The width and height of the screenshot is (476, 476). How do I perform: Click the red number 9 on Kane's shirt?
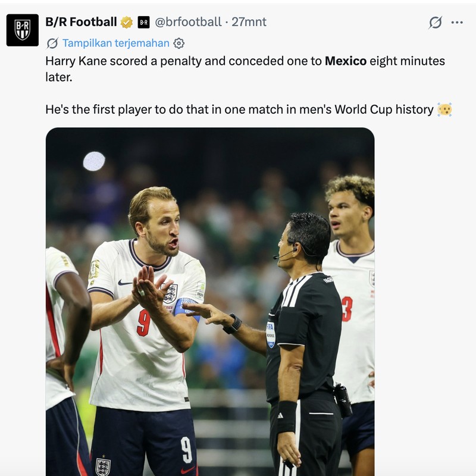point(143,323)
